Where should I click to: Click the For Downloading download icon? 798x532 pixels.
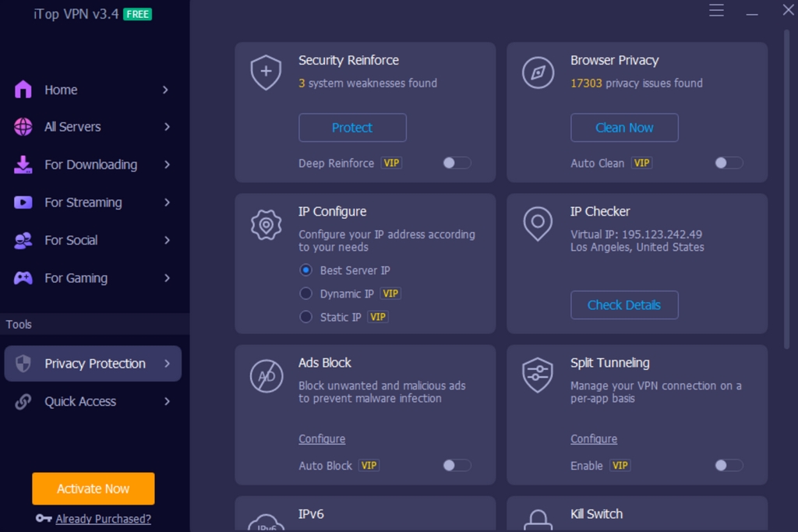23,165
